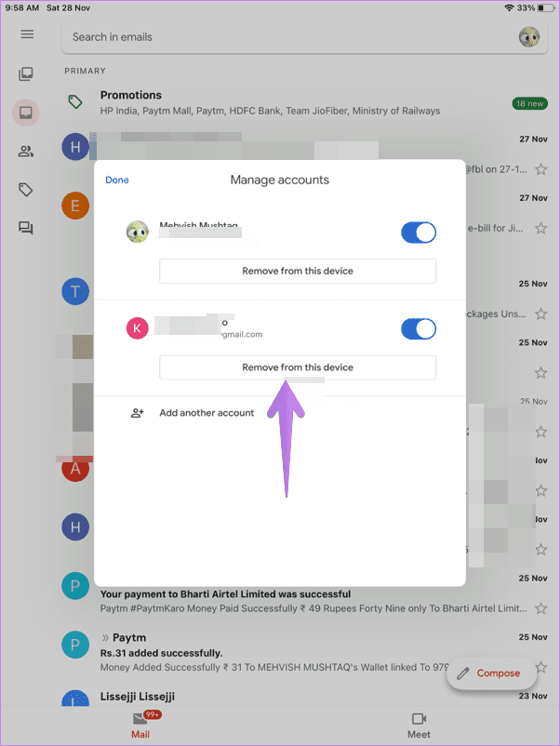Remove the K gmail.com account from this device
Image resolution: width=560 pixels, height=746 pixels.
click(298, 367)
